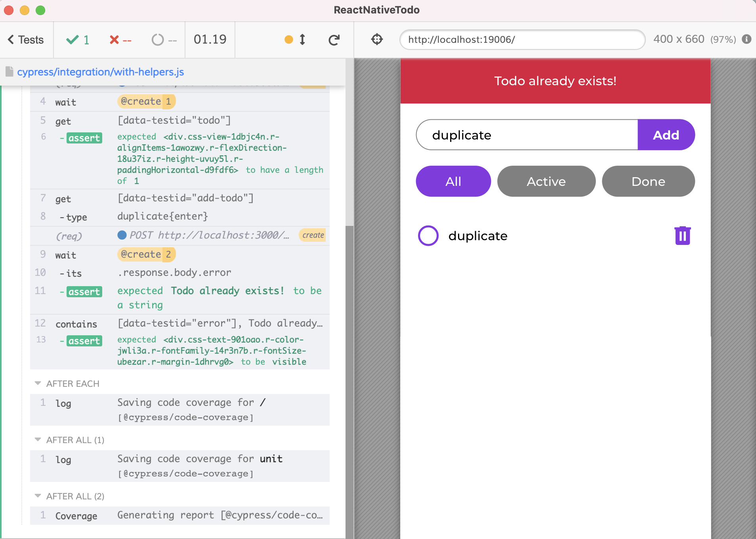Collapse the AFTER EACH hook

pos(67,384)
